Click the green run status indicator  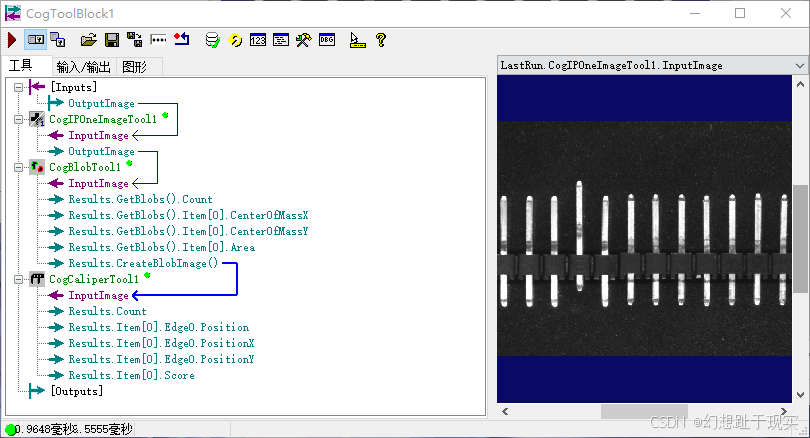[x=10, y=429]
